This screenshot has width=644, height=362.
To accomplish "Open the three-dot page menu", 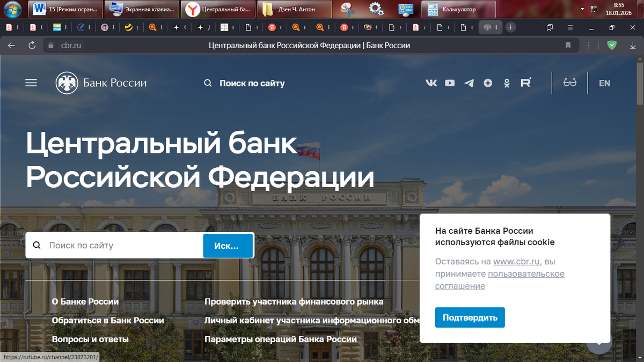I will pos(589,46).
